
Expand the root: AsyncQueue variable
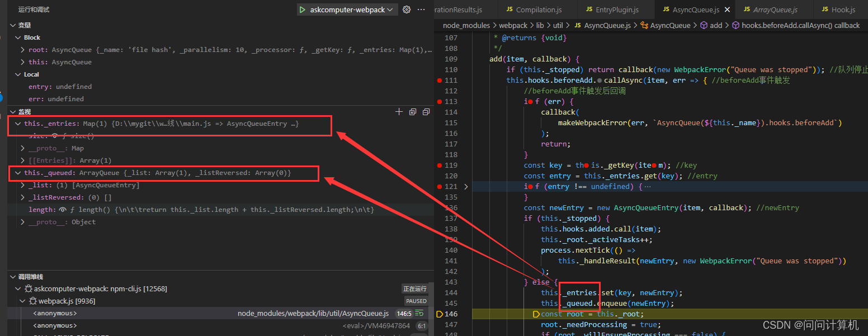pyautogui.click(x=23, y=50)
